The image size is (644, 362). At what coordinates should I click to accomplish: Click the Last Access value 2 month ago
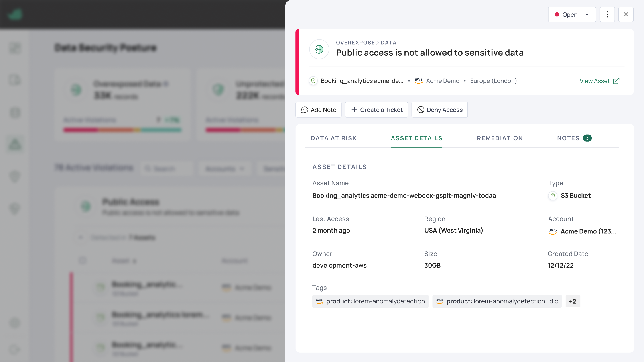(331, 230)
